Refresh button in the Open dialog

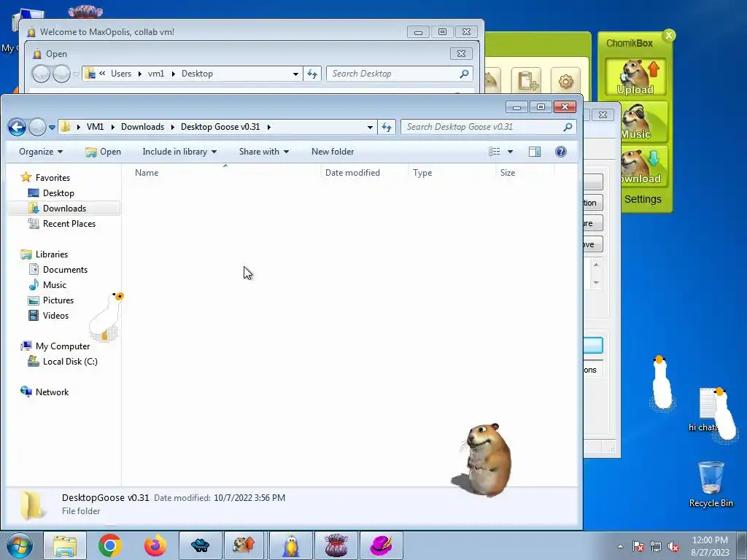click(x=312, y=74)
